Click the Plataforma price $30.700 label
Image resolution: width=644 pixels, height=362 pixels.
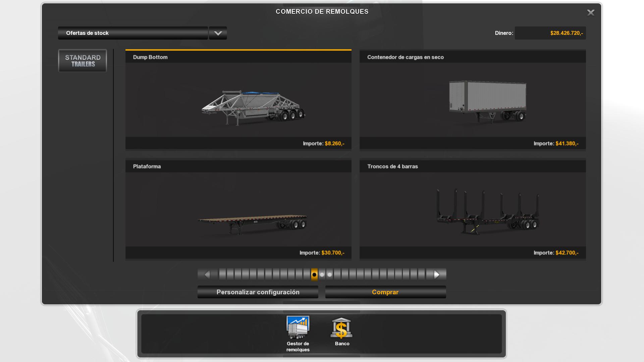tap(333, 253)
